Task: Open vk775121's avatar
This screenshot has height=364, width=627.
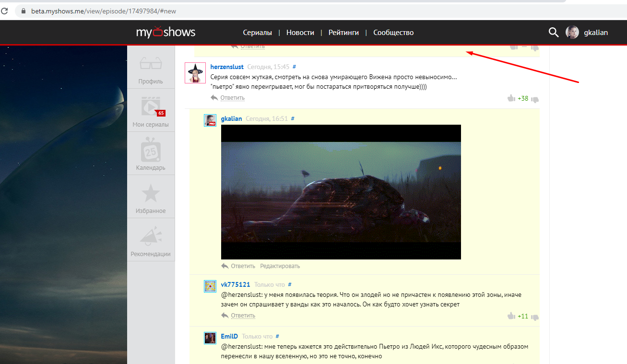Action: 210,286
